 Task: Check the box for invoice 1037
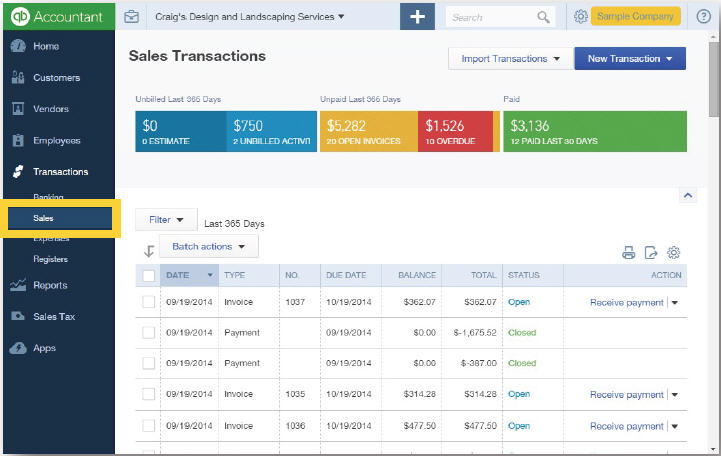pyautogui.click(x=149, y=302)
